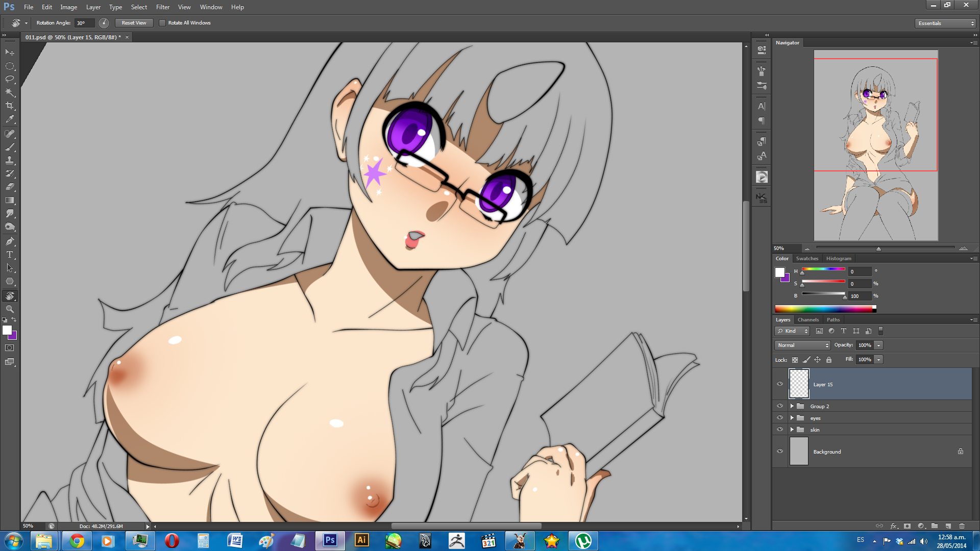Select the Horizontal Type tool
980x551 pixels.
click(x=10, y=255)
